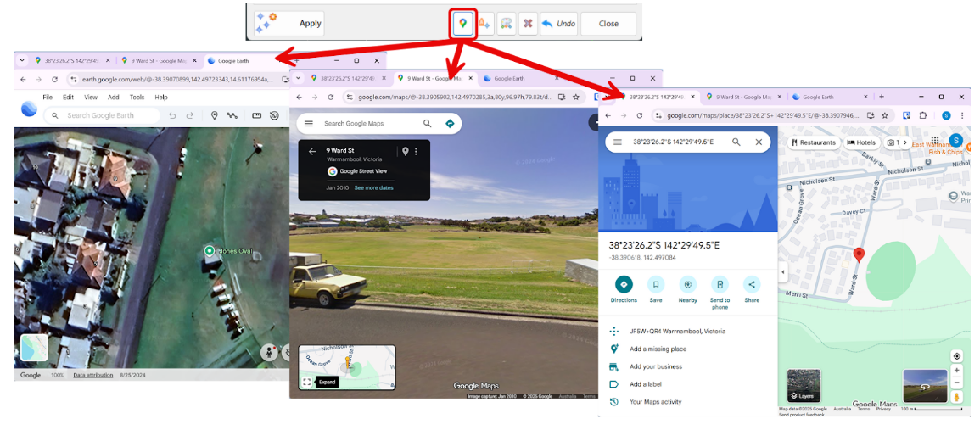Image resolution: width=980 pixels, height=430 pixels.
Task: Open the Tools menu in Google Earth
Action: point(137,98)
